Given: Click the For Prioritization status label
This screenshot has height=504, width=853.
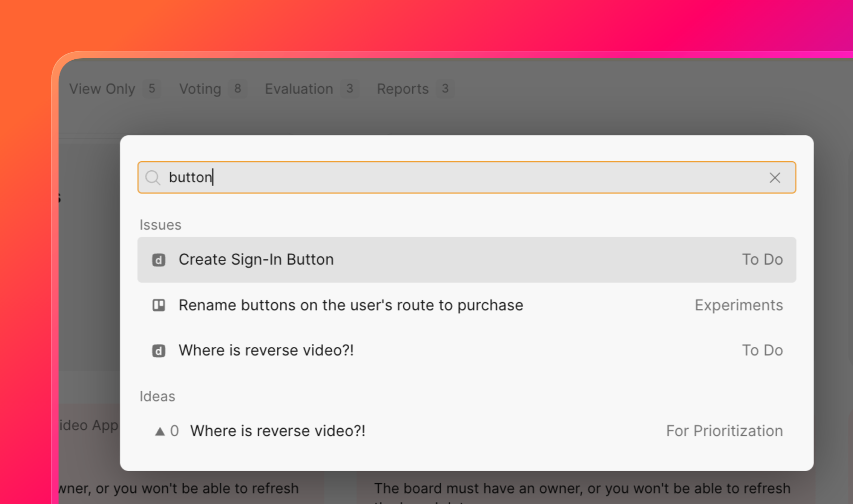Looking at the screenshot, I should pos(725,431).
